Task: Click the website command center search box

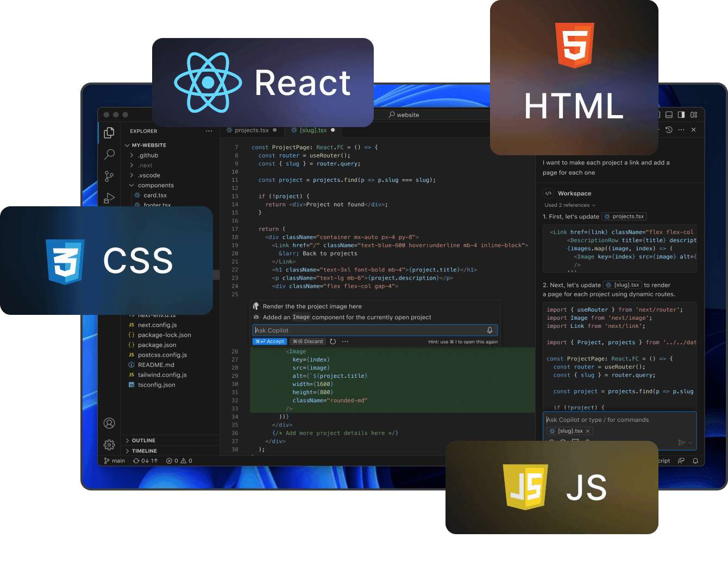Action: tap(404, 115)
